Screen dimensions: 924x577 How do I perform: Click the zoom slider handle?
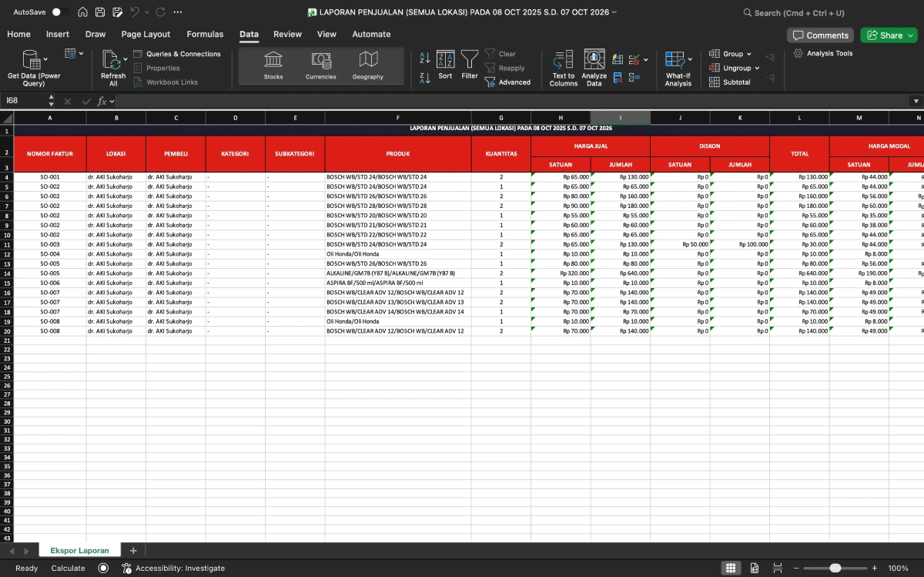835,568
